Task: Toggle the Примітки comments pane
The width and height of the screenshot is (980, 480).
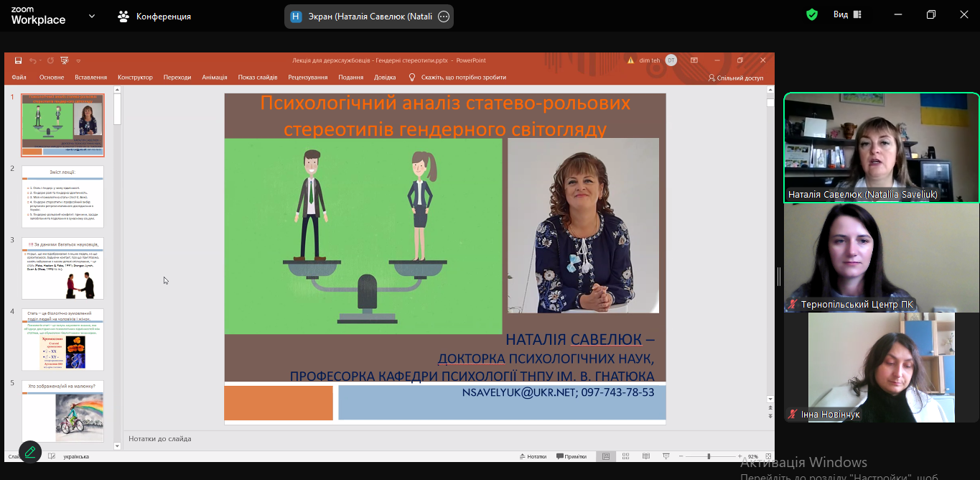Action: click(x=571, y=456)
